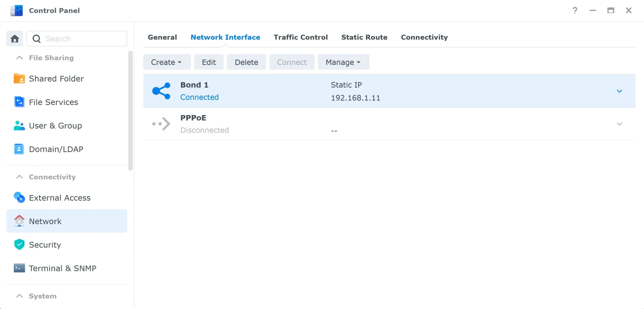Switch to the Traffic Control tab
This screenshot has width=644, height=309.
coord(301,37)
